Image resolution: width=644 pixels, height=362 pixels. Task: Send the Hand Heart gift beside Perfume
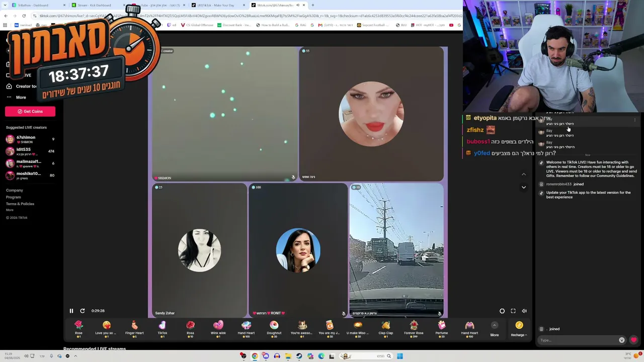click(x=469, y=328)
